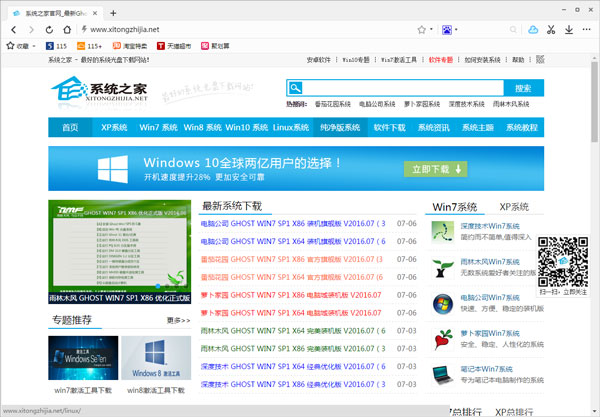
Task: Click the browser back arrow button
Action: 13,29
